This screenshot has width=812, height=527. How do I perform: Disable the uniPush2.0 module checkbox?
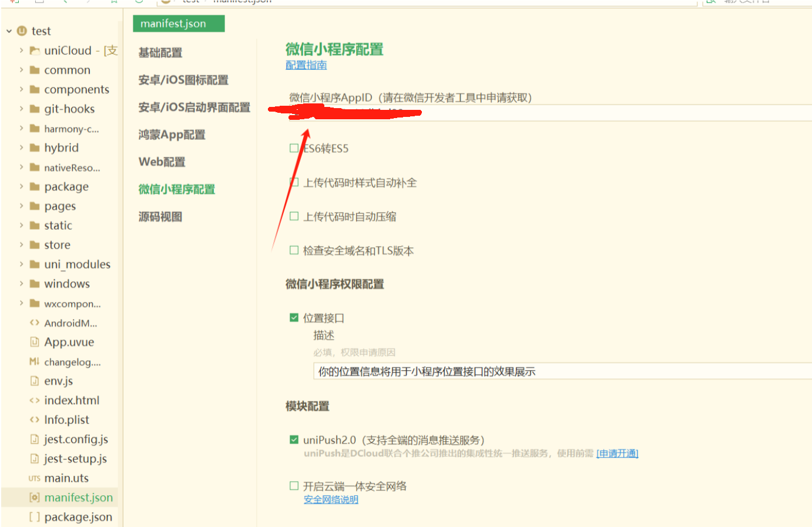click(294, 439)
